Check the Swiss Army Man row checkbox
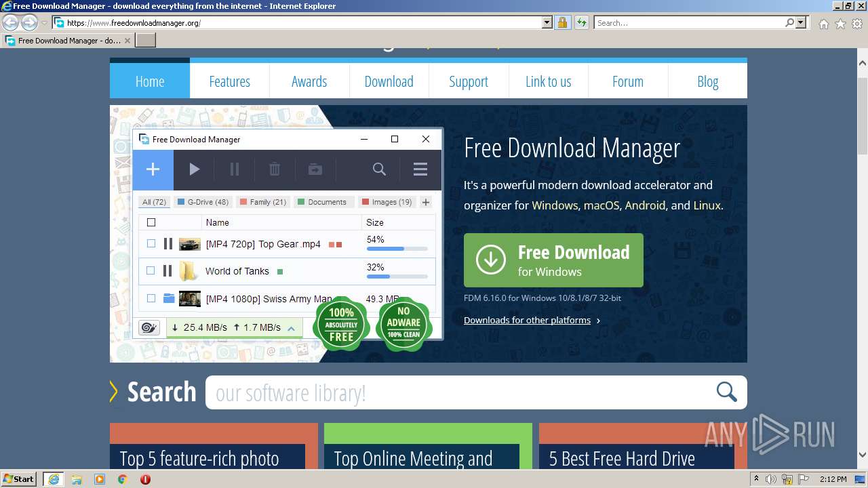 (x=151, y=298)
